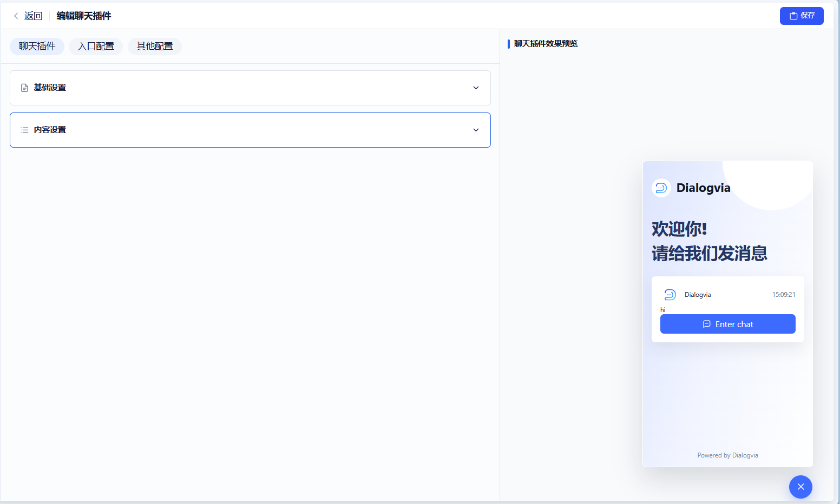The image size is (840, 504).
Task: Click the 基础设置 section title
Action: pos(50,88)
